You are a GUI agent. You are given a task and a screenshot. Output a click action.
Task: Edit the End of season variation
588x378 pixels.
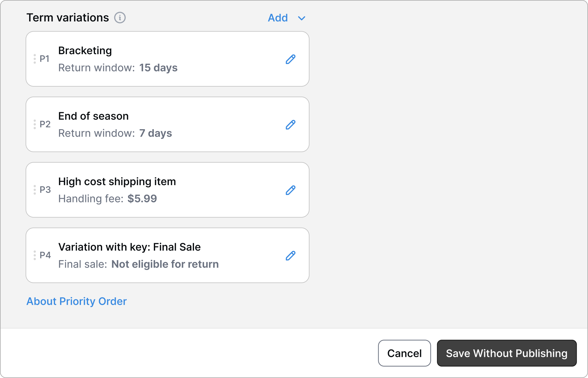point(290,125)
